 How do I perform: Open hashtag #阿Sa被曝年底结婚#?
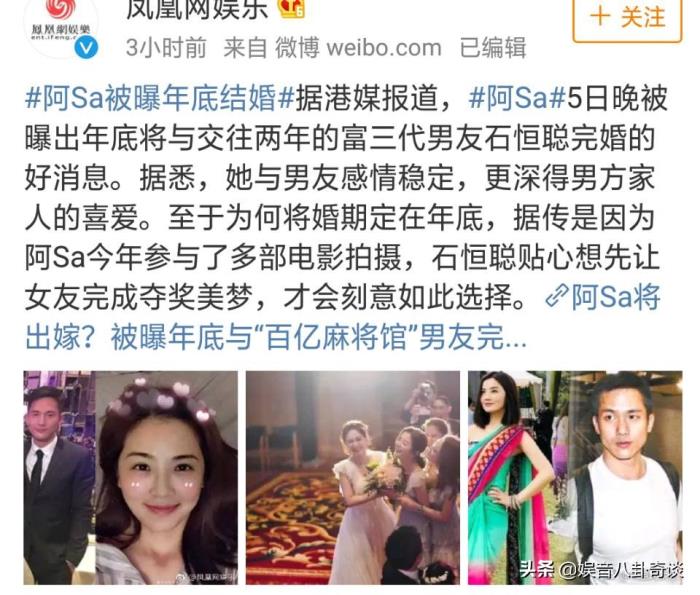[159, 99]
